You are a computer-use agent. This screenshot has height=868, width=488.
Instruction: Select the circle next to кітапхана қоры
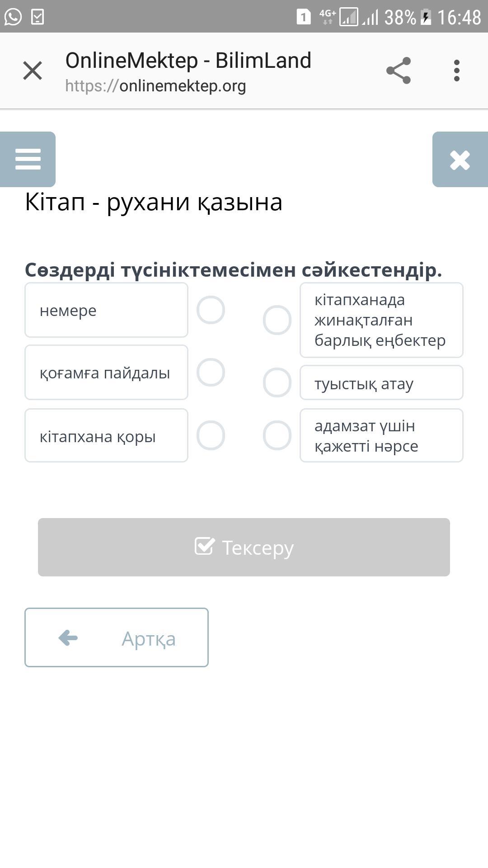pyautogui.click(x=211, y=435)
